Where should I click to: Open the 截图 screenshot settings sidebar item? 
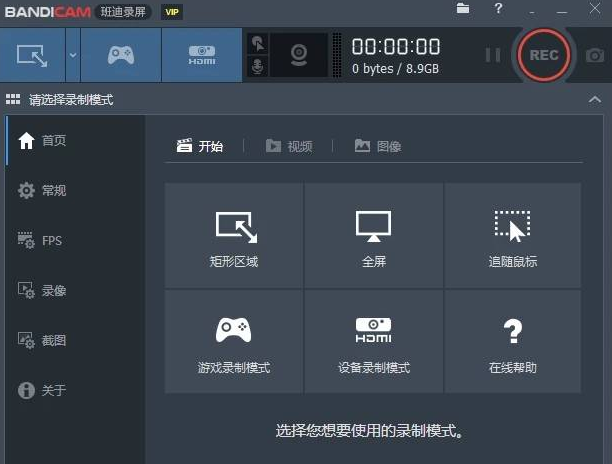pos(75,340)
